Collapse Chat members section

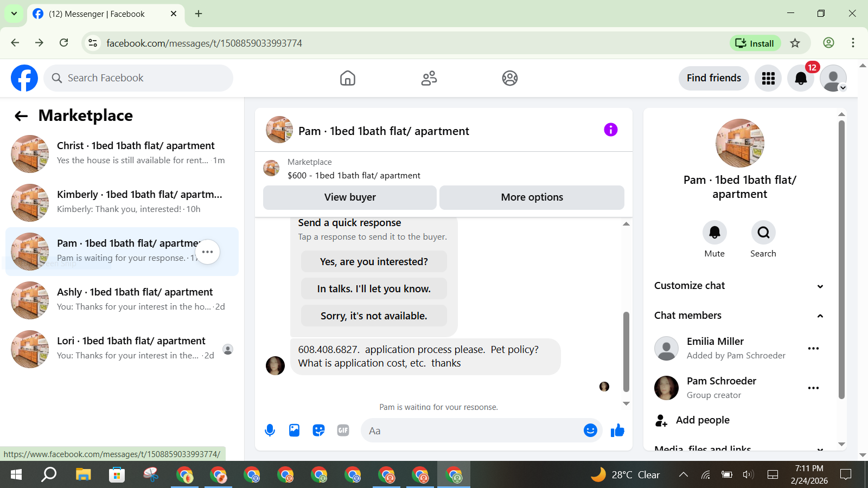[x=739, y=316]
